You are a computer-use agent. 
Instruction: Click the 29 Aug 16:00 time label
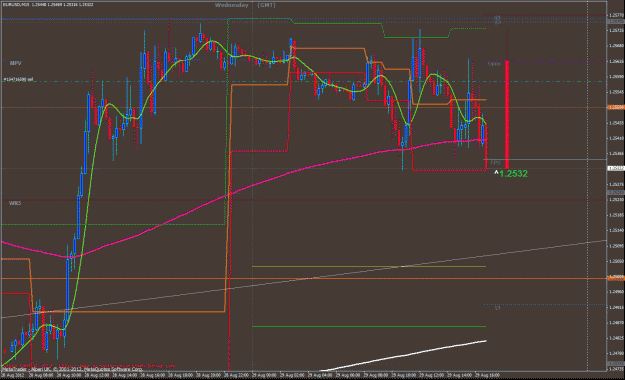[x=486, y=375]
